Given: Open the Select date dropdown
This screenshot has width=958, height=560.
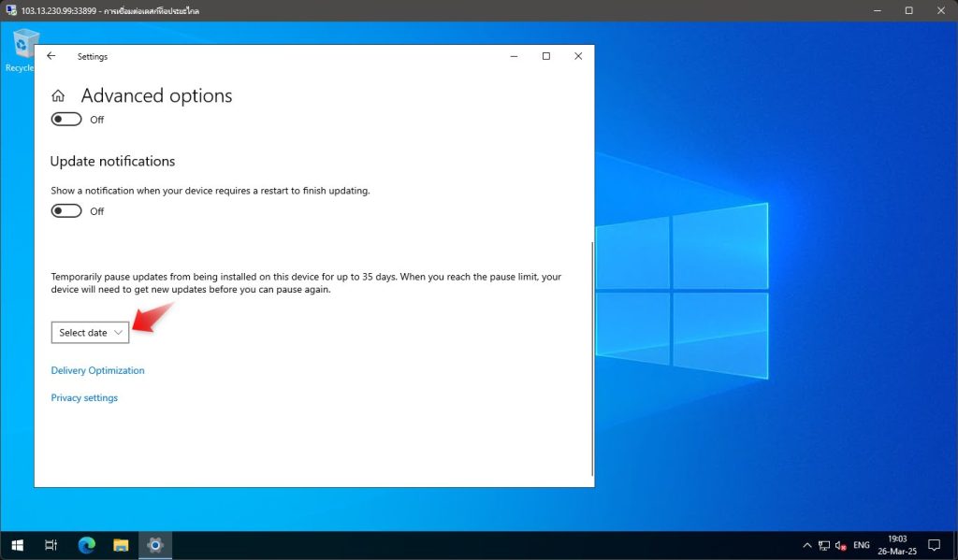Looking at the screenshot, I should pyautogui.click(x=90, y=332).
